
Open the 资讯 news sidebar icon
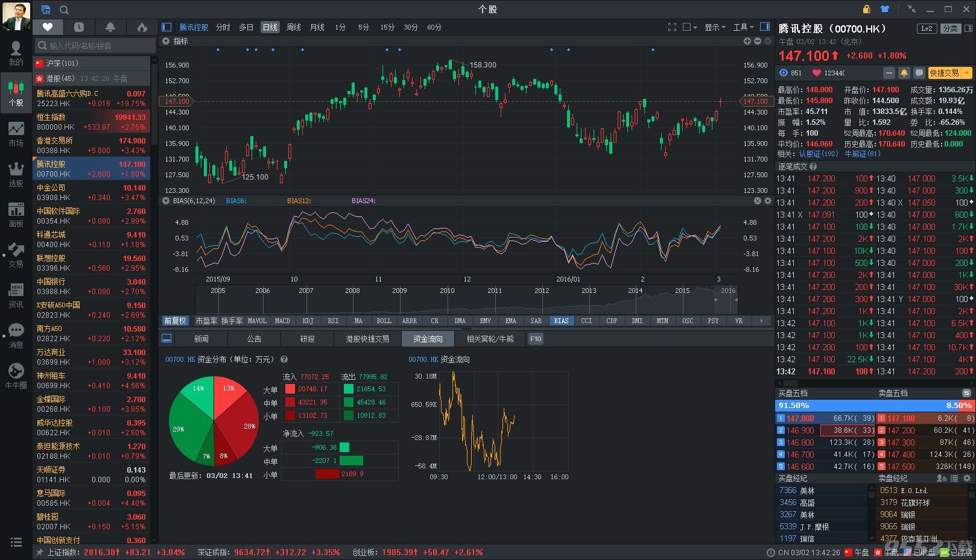[16, 295]
